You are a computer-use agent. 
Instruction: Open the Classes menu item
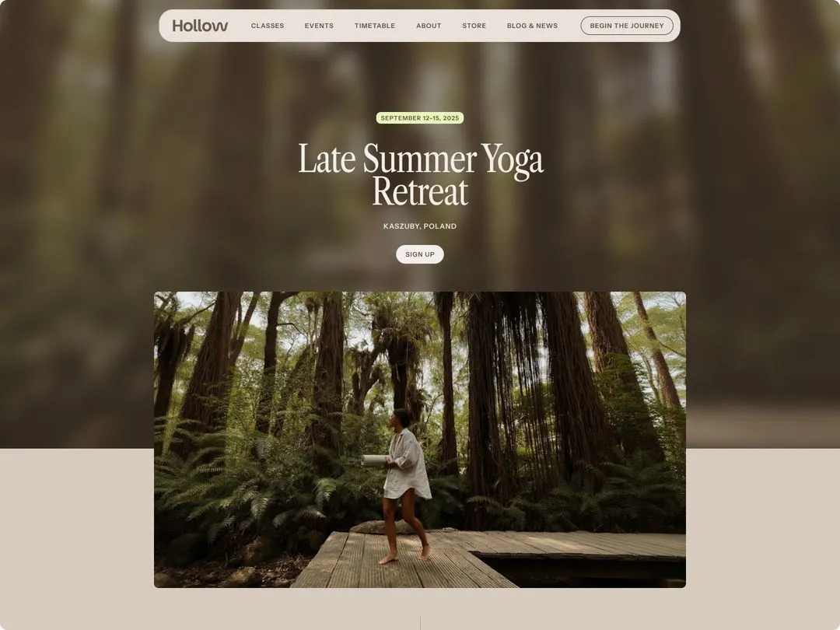click(x=268, y=26)
